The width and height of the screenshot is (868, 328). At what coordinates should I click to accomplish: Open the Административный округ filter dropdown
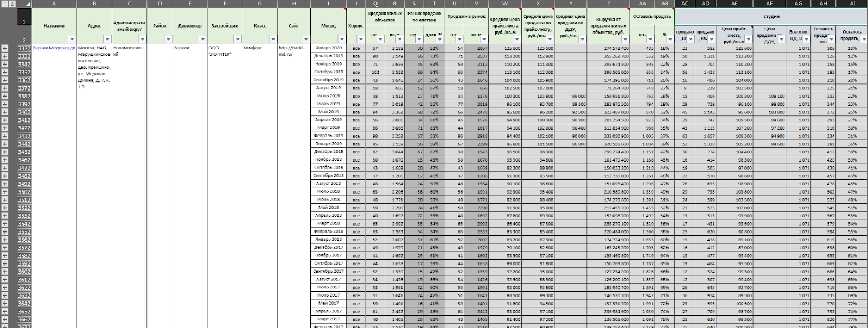tap(142, 40)
